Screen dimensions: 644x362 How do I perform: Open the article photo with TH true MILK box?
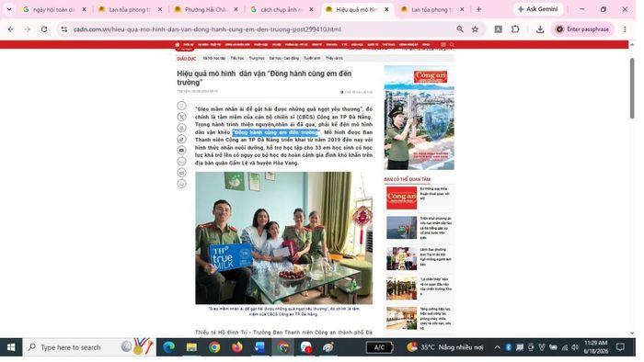point(283,238)
